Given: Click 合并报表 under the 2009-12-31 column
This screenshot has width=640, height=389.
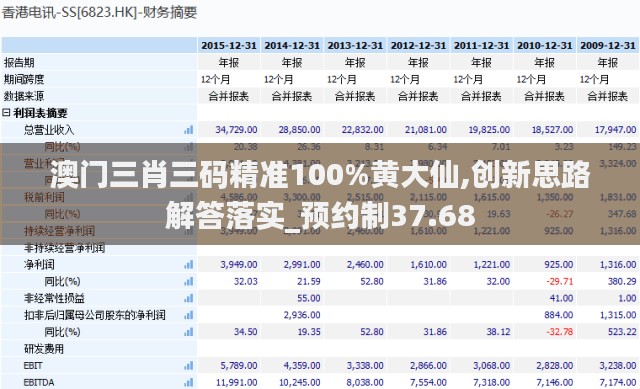Looking at the screenshot, I should click(608, 96).
